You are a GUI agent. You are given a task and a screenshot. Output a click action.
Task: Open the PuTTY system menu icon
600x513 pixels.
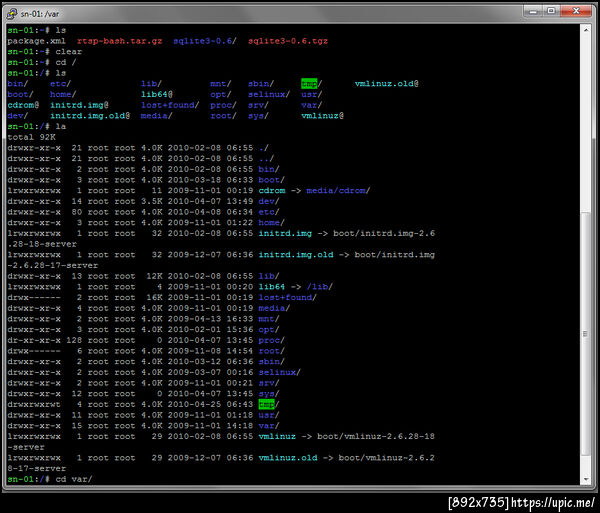[11, 14]
